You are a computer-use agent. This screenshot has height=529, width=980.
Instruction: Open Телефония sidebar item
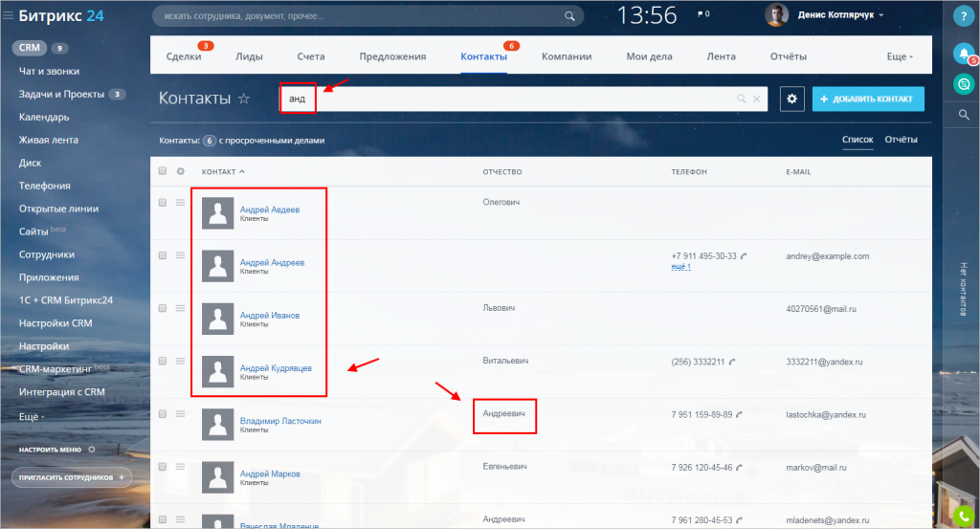click(44, 186)
